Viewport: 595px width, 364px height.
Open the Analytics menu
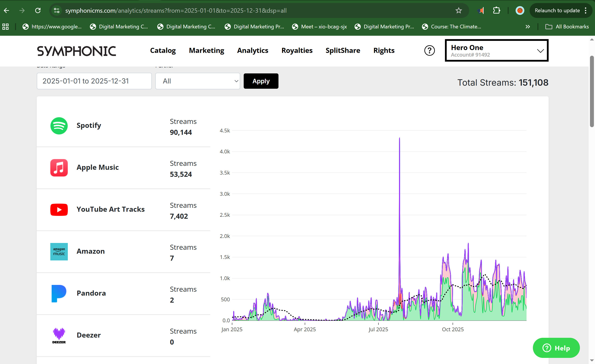(253, 50)
